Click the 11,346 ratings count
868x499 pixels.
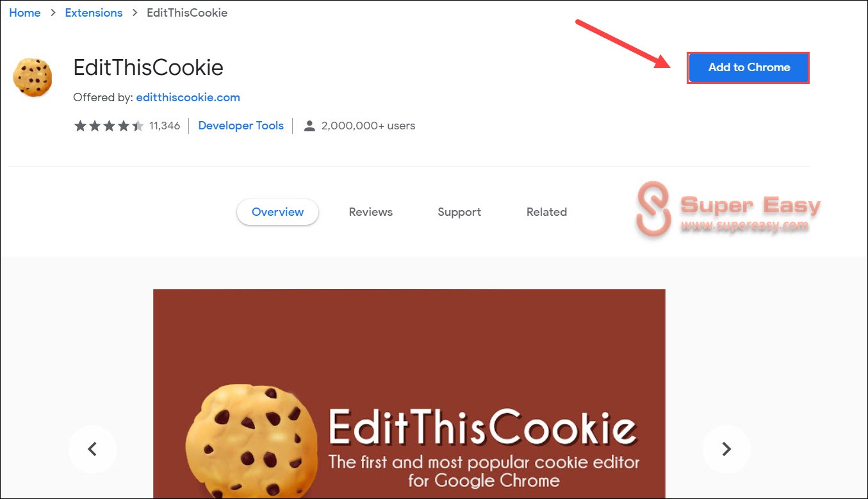[x=165, y=126]
